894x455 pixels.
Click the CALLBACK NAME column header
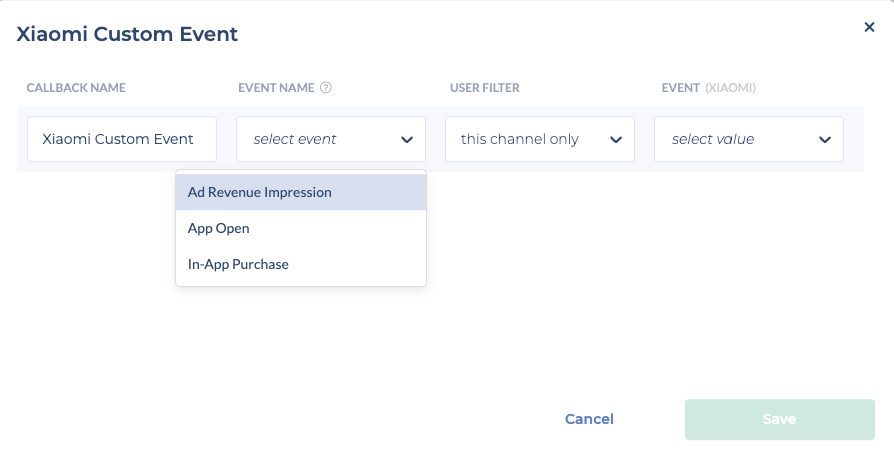(76, 88)
